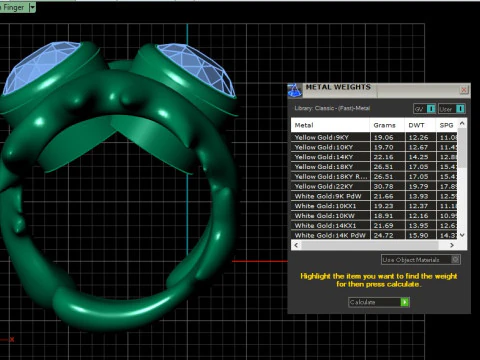This screenshot has height=360, width=480.
Task: Click the SPG column header
Action: 446,125
